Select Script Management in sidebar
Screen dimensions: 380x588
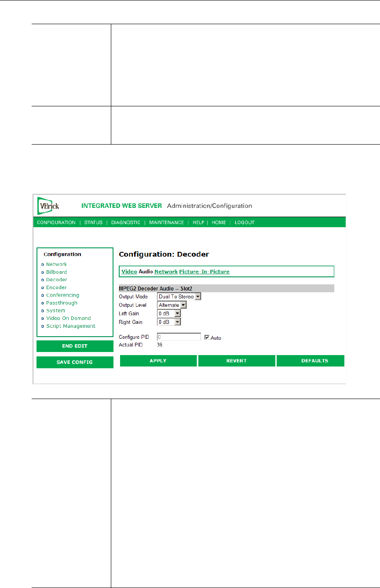pyautogui.click(x=71, y=326)
